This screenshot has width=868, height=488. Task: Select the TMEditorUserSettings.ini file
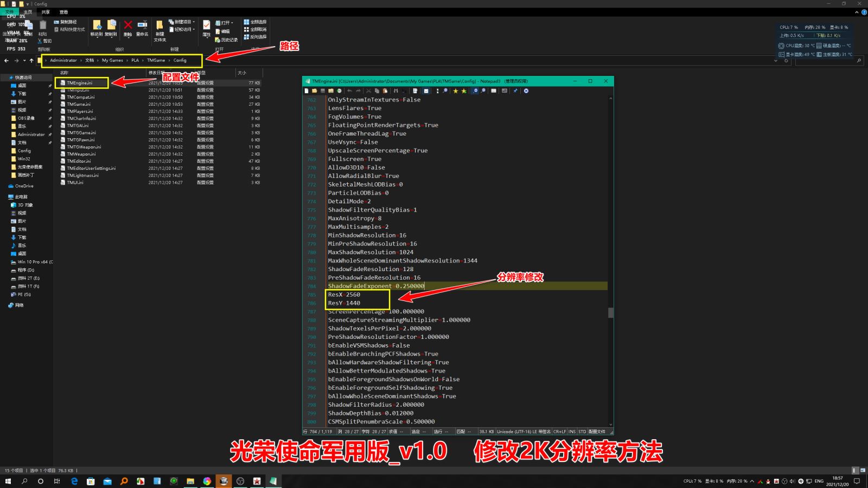coord(91,168)
